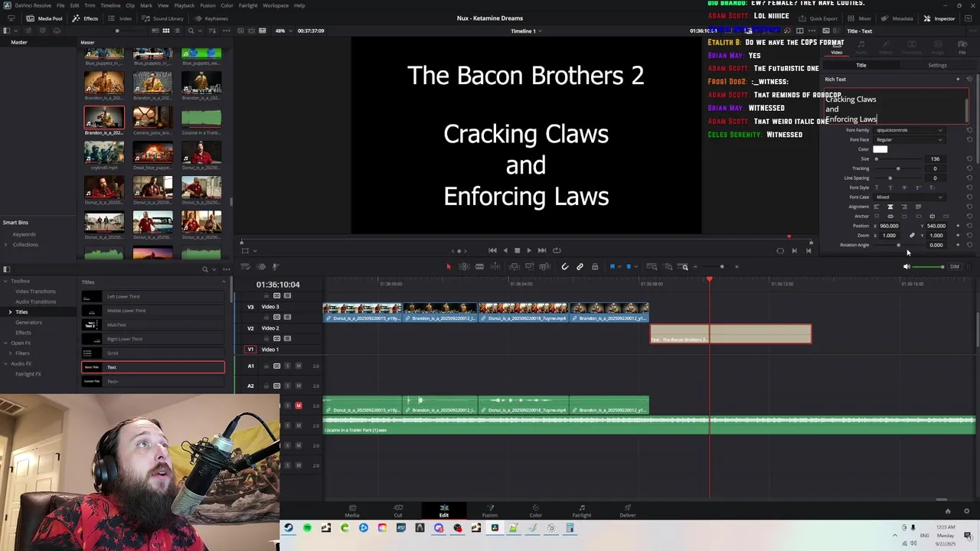Select Generators in Toolbox tree
This screenshot has height=551, width=980.
(28, 322)
